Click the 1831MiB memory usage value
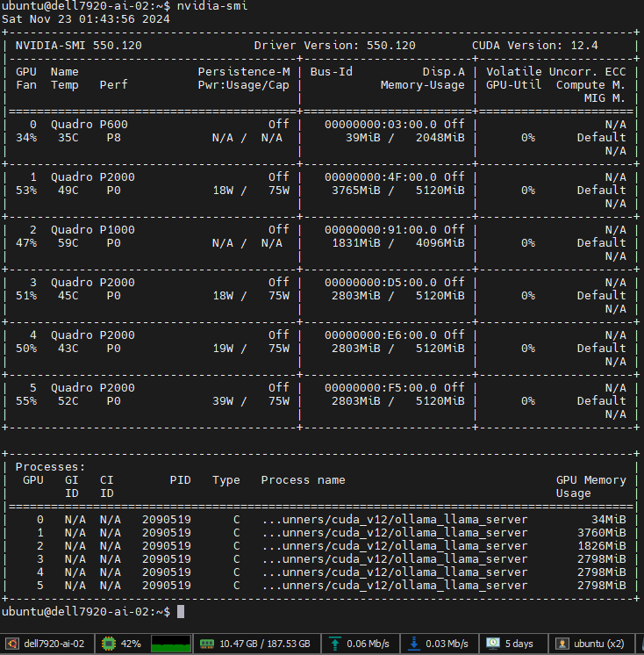644x655 pixels. (356, 243)
